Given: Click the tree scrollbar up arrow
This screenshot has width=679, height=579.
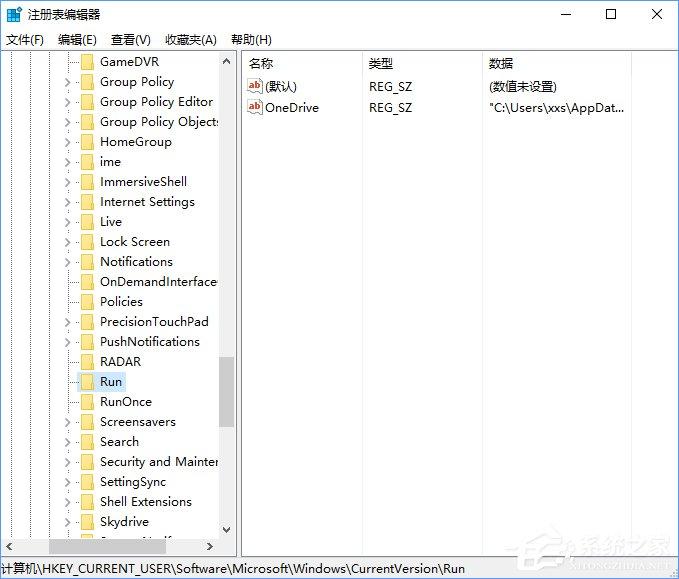Looking at the screenshot, I should [226, 61].
